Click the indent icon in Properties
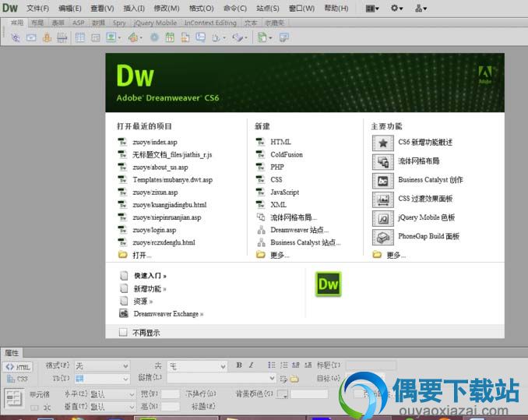 pos(308,365)
